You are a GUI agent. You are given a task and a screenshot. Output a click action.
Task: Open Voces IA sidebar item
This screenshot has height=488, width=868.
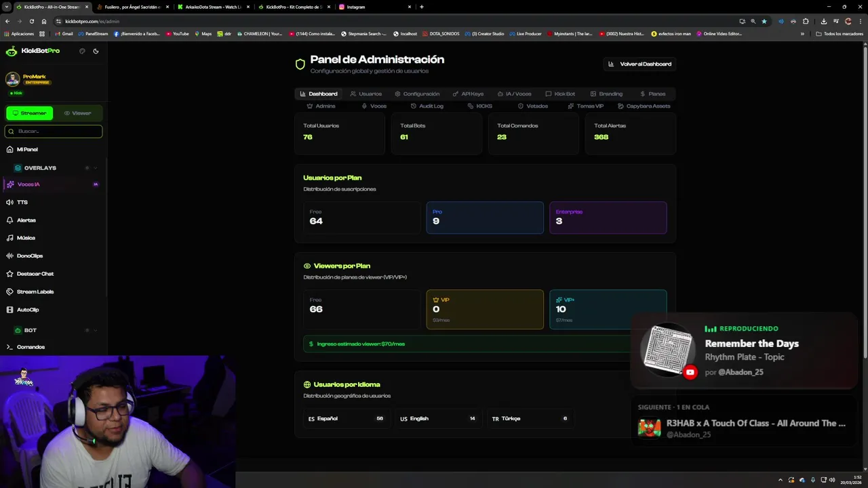[54, 184]
